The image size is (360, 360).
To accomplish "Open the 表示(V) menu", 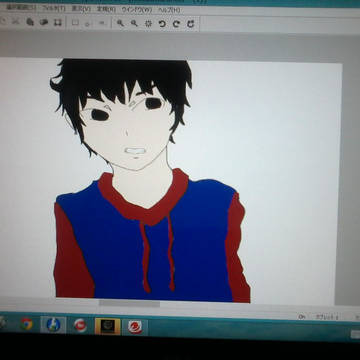I will click(81, 9).
